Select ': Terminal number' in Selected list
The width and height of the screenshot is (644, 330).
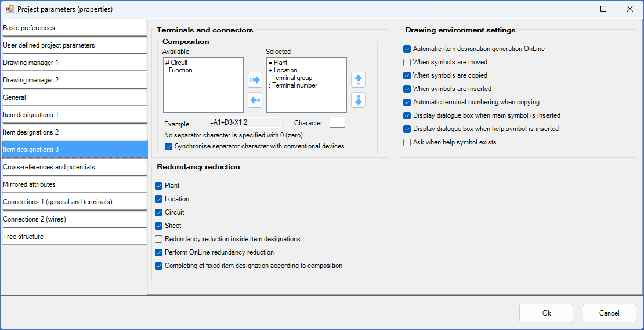click(x=292, y=85)
